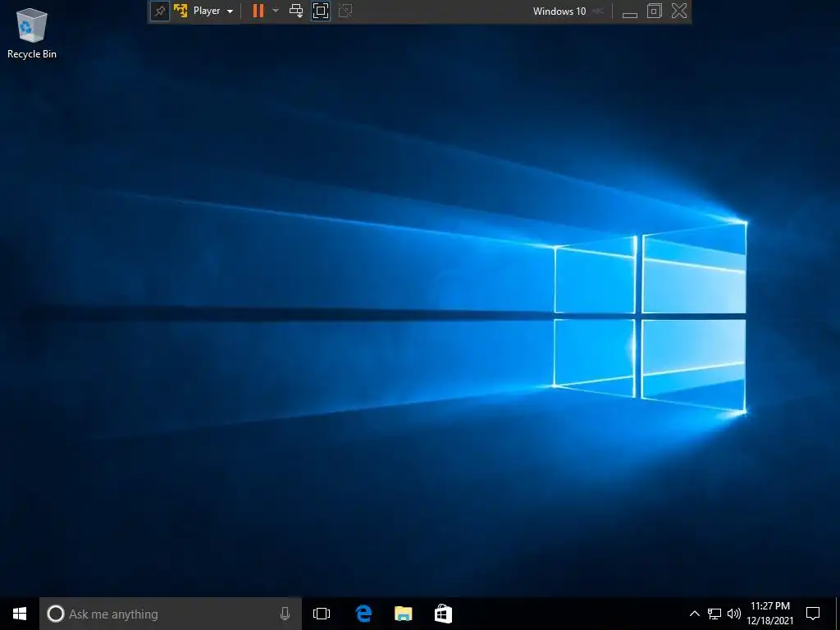Click the Cortana circle icon
Image resolution: width=840 pixels, height=630 pixels.
(55, 614)
